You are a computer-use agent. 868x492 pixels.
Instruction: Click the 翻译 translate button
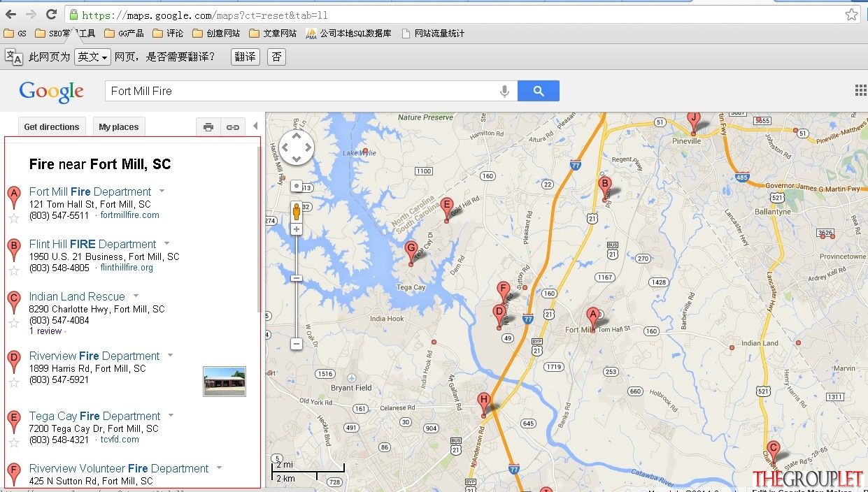[x=246, y=57]
